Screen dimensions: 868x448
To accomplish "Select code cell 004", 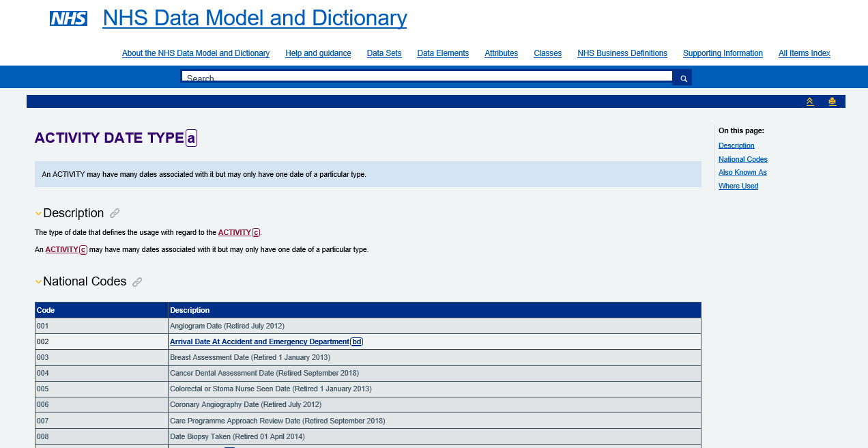I will pos(101,373).
